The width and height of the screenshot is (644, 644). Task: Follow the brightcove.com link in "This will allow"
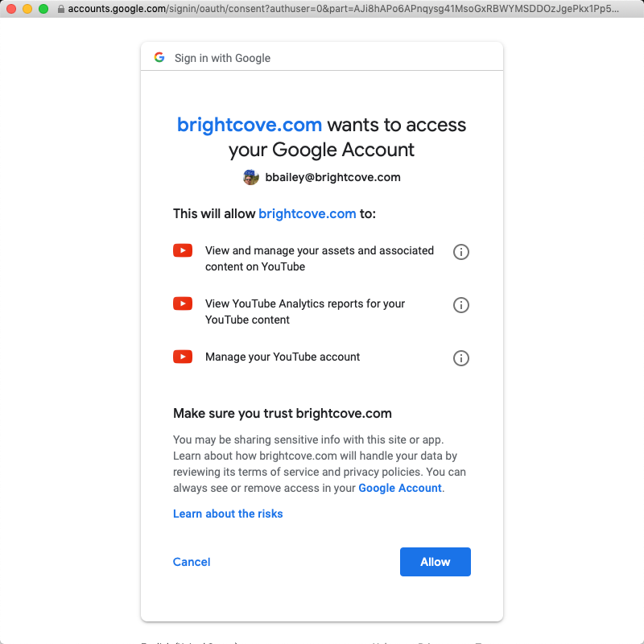coord(307,213)
